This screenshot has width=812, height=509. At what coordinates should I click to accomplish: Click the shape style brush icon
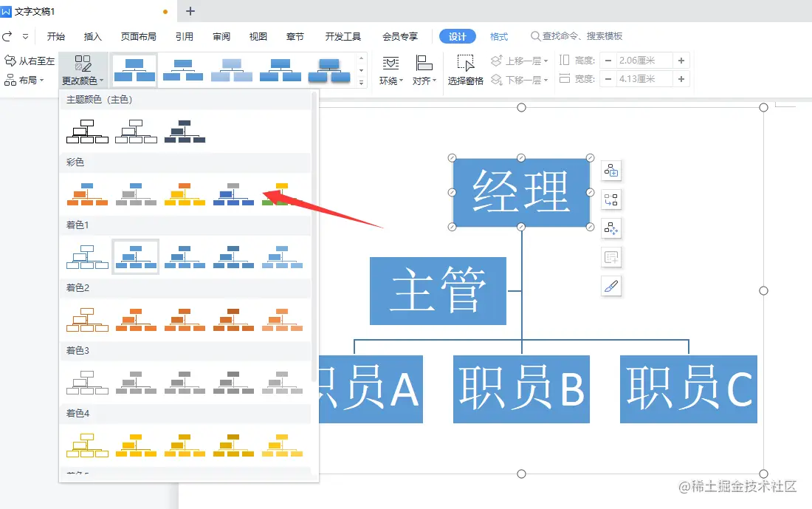[611, 286]
